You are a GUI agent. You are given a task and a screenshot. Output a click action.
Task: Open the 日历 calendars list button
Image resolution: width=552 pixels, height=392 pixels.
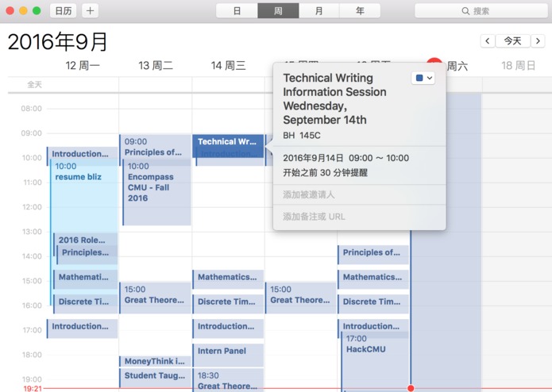click(64, 11)
